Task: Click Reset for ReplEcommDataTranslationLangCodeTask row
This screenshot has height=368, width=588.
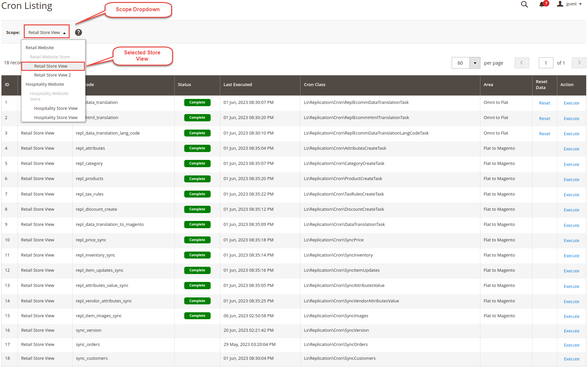Action: click(544, 134)
